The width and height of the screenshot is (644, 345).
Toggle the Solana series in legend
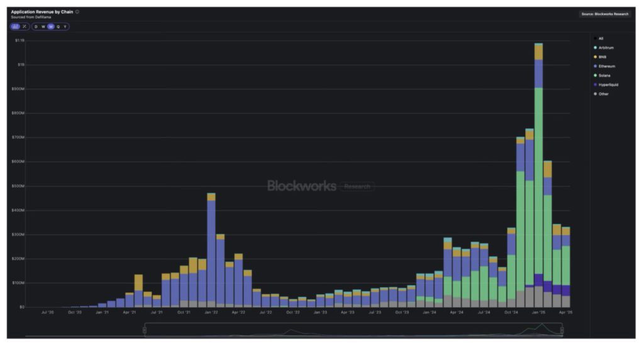(x=604, y=76)
